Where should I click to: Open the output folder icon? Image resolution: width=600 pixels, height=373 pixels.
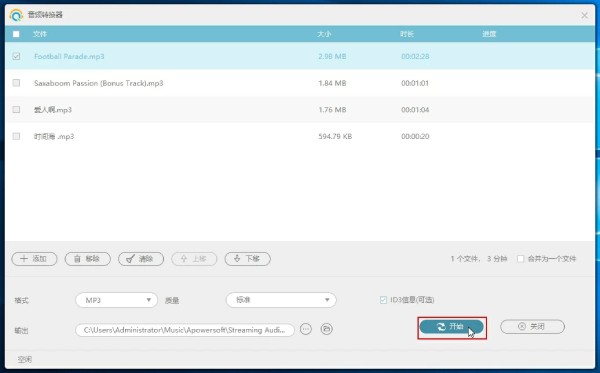point(326,329)
